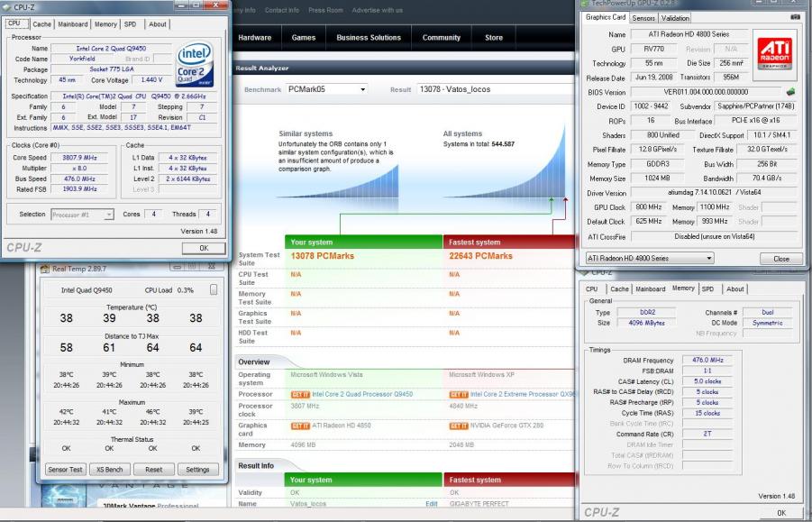Click the Real Temp title bar icon
This screenshot has height=522, width=812.
tap(44, 269)
